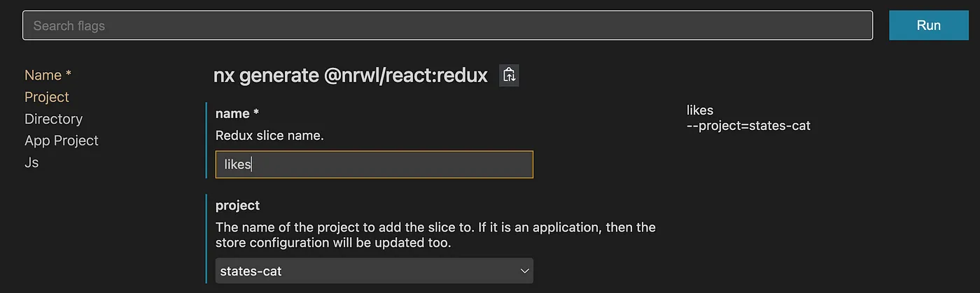Select Project in the flag list

47,97
